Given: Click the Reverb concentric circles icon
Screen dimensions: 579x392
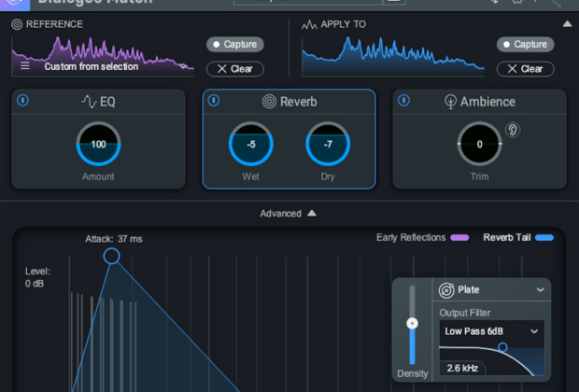Looking at the screenshot, I should [x=268, y=102].
